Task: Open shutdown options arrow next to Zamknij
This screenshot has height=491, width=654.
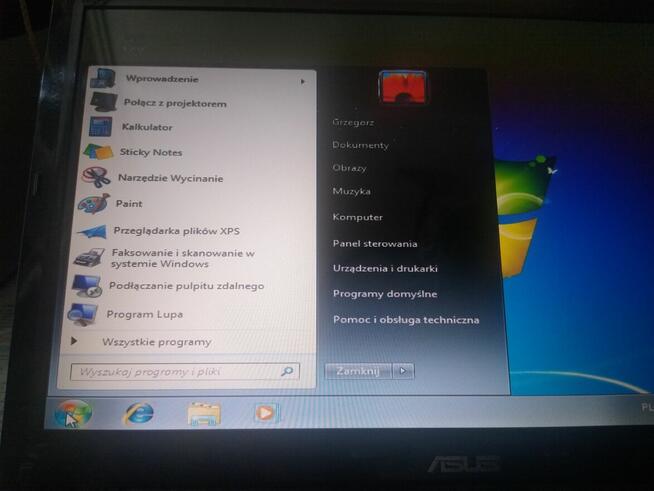Action: pyautogui.click(x=403, y=370)
